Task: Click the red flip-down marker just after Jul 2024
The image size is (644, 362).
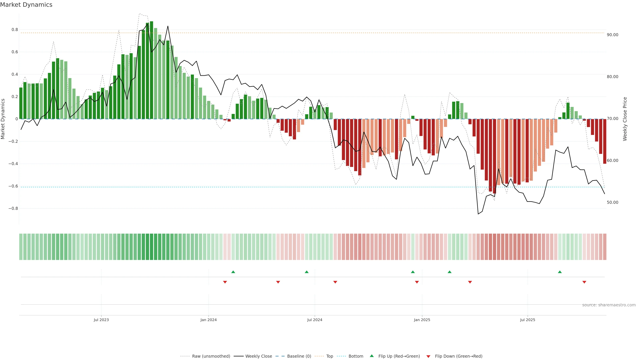Action: [335, 282]
